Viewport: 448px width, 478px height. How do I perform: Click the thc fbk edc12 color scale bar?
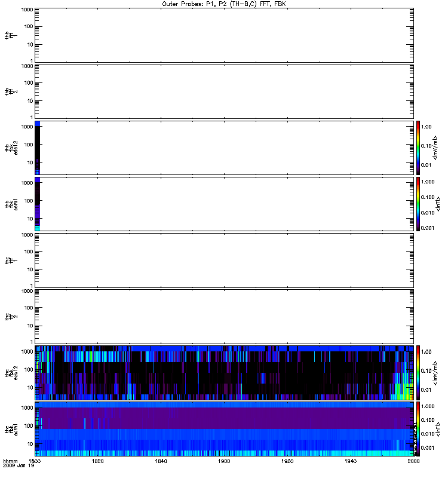tap(418, 372)
